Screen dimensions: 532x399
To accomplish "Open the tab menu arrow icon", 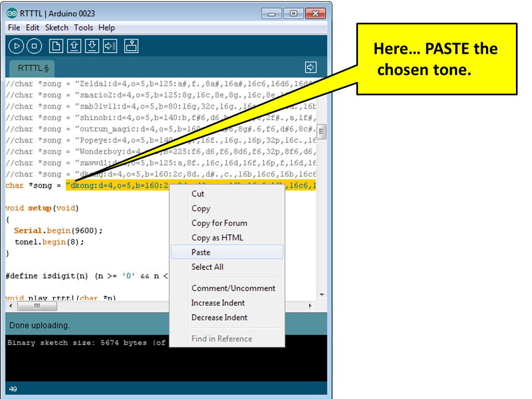I will [x=310, y=67].
